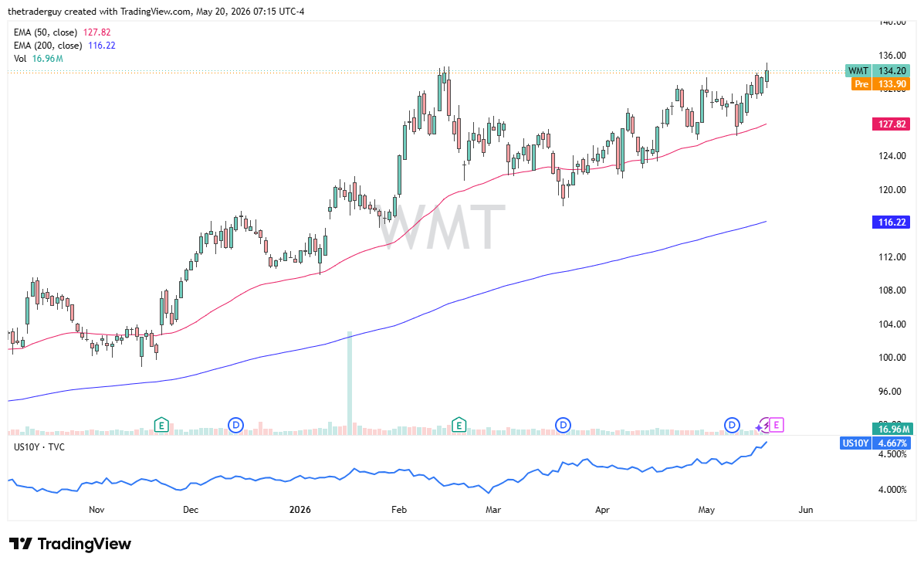
Task: Click the Dec label on the time axis
Action: (191, 509)
